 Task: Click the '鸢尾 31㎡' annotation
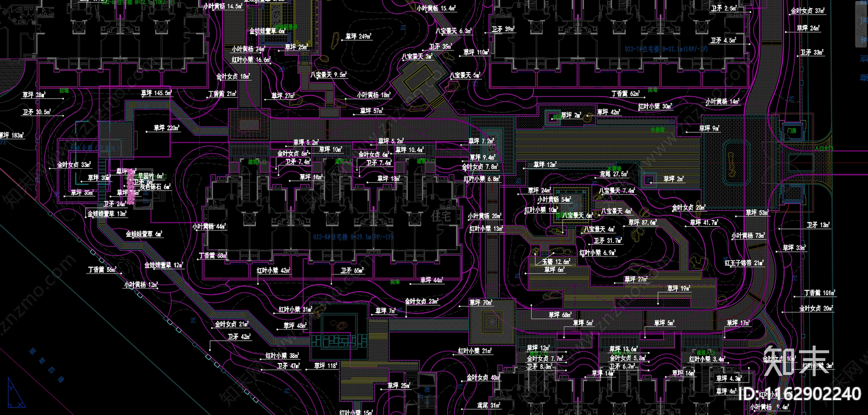tap(489, 405)
